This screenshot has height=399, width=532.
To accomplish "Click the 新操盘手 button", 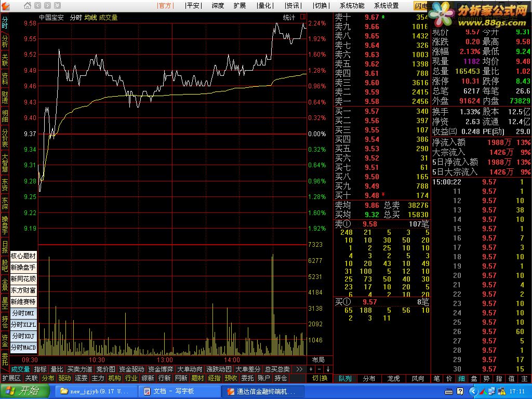I will (23, 268).
